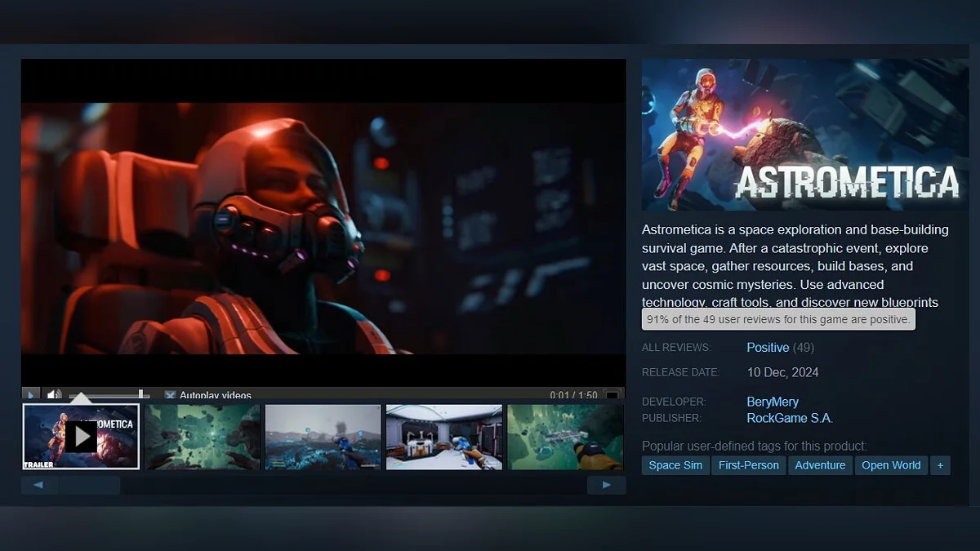View the blue planet surface screenshot thumbnail

click(x=323, y=437)
